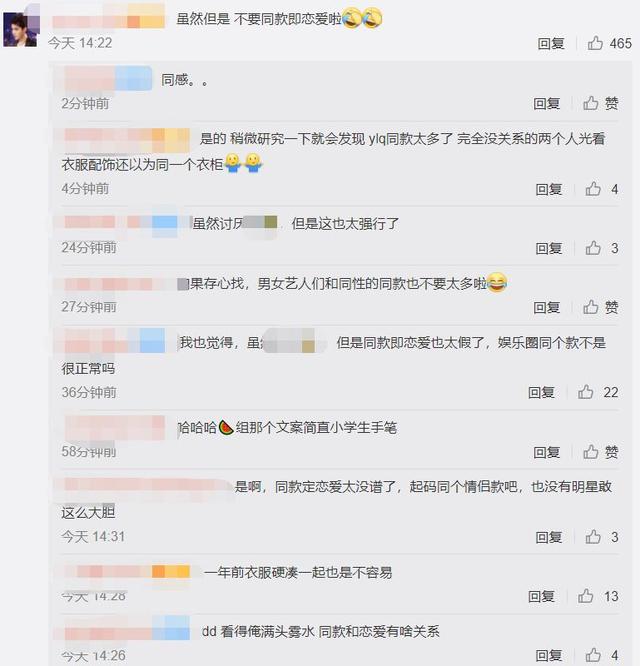Thumbs-up the reply posted 27分钟前

pyautogui.click(x=590, y=307)
